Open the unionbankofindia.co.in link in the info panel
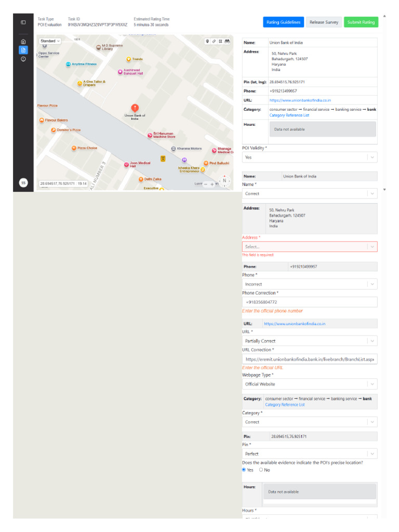 coord(300,100)
